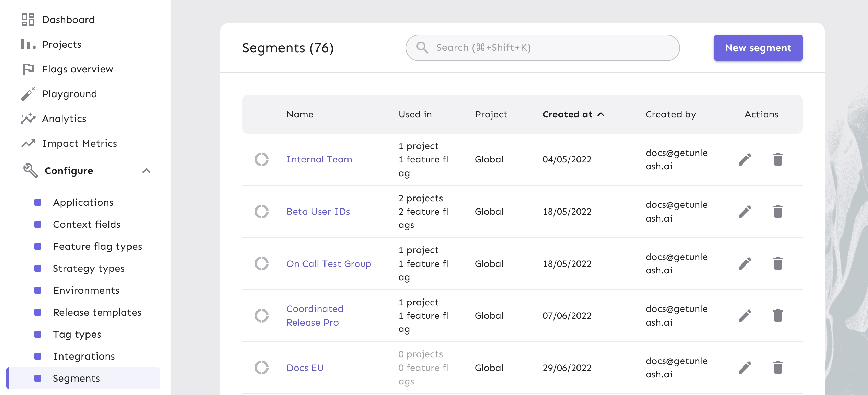Open the On Call Test Group segment

click(x=329, y=263)
